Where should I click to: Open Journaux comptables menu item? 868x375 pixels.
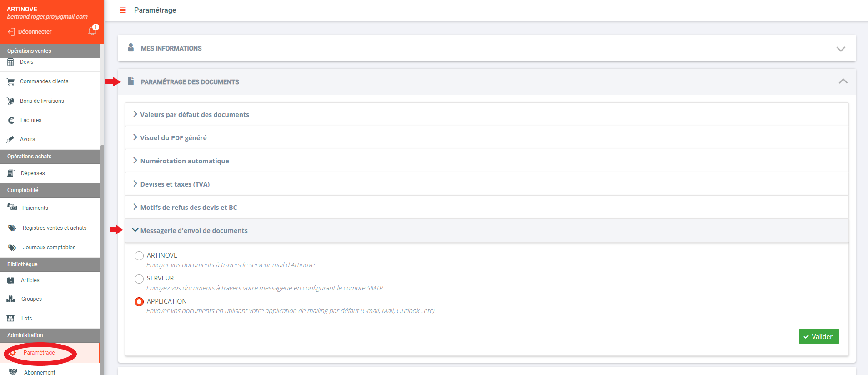(49, 248)
